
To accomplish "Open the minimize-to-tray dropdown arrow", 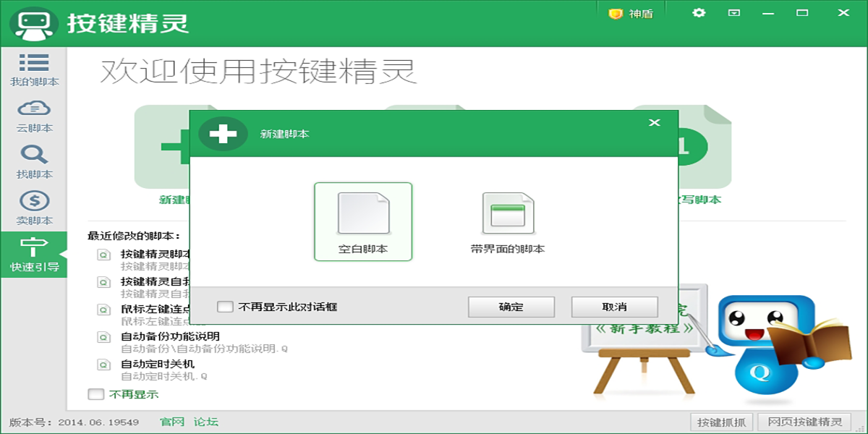I will click(732, 12).
